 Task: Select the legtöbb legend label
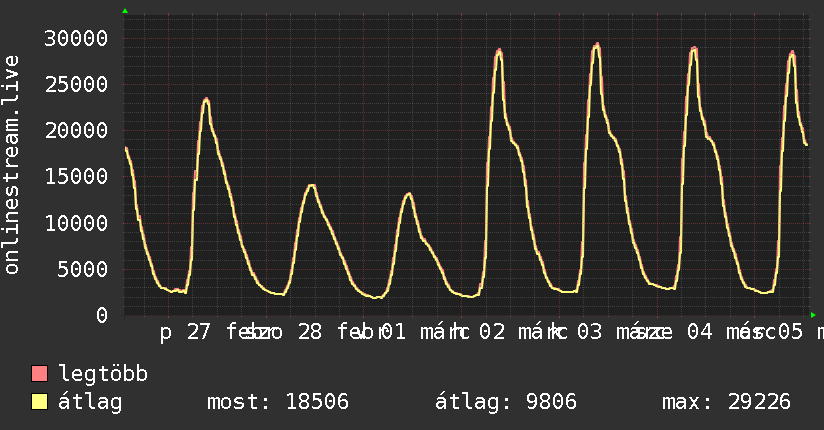coord(103,374)
